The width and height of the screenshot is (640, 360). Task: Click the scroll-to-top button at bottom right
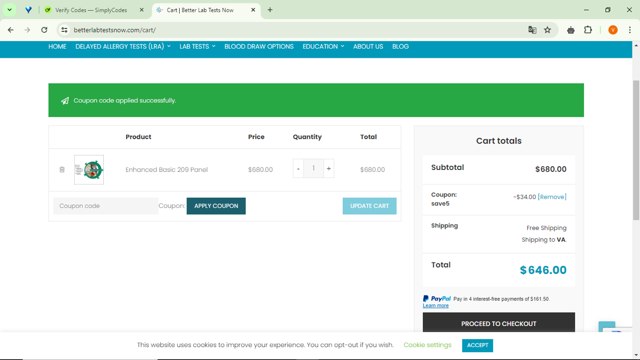tap(607, 327)
